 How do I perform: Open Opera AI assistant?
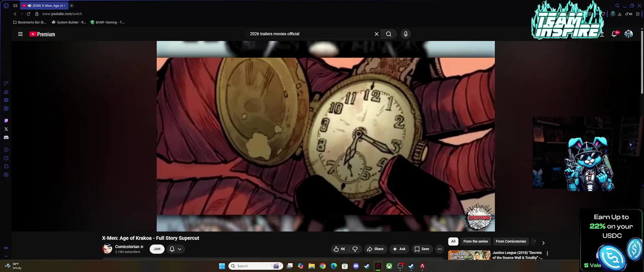point(629,14)
